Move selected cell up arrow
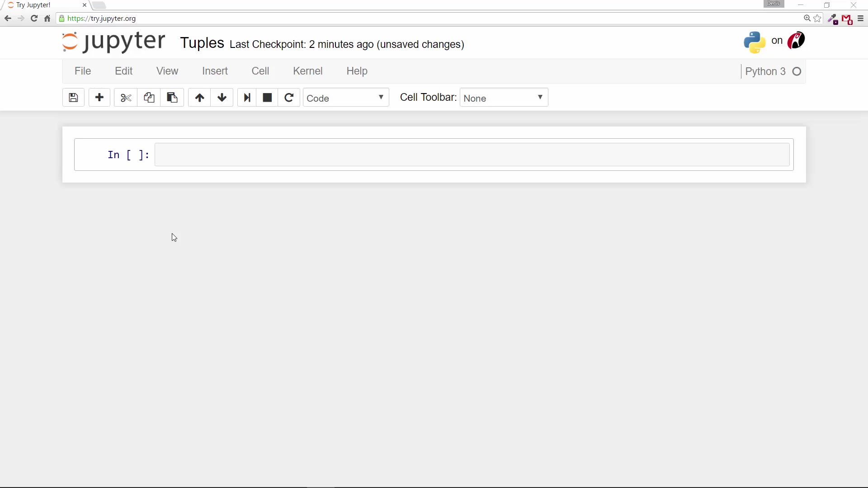 pos(199,98)
